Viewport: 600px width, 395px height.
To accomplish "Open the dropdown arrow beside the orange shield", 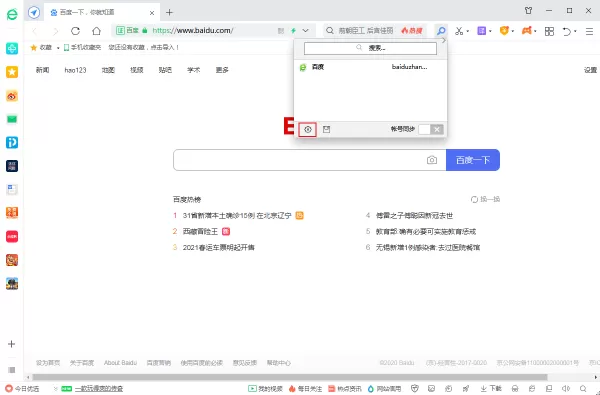I will (x=513, y=31).
